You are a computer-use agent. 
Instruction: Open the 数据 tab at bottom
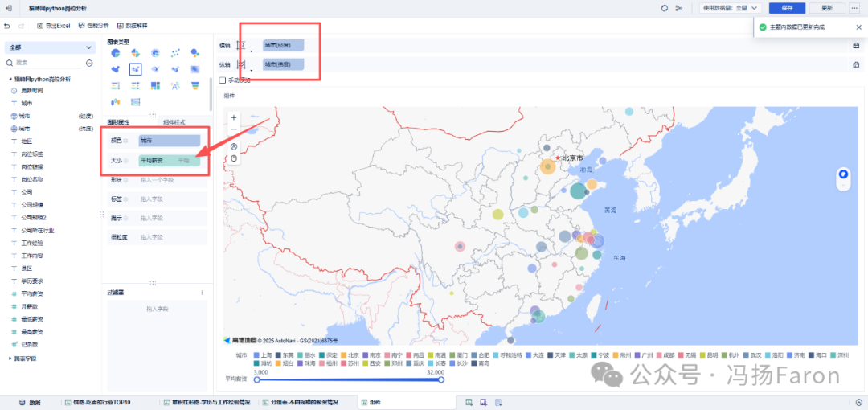click(31, 402)
